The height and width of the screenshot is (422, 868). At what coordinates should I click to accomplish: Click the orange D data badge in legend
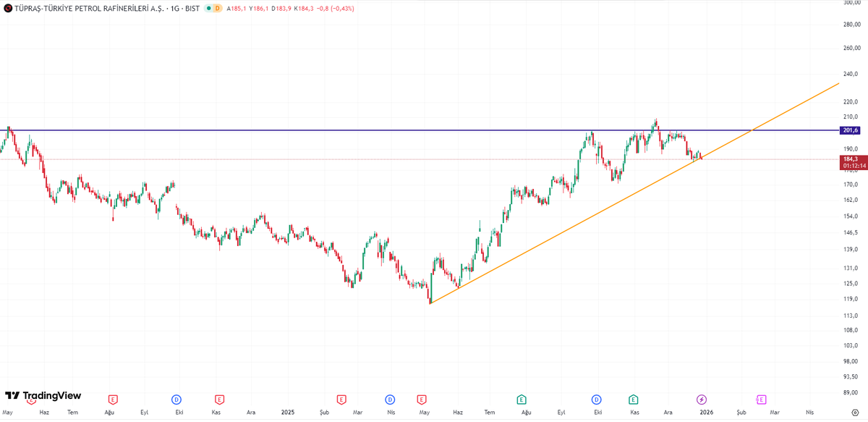tap(216, 8)
